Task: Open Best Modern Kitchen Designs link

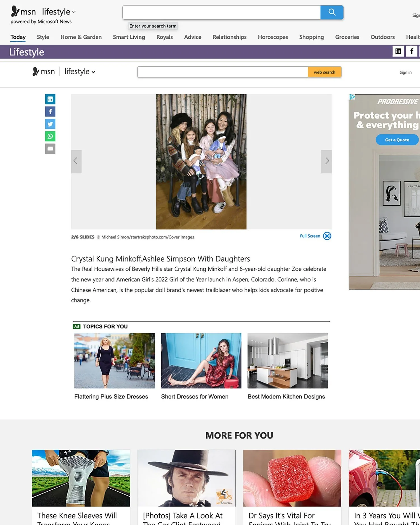Action: 286,396
